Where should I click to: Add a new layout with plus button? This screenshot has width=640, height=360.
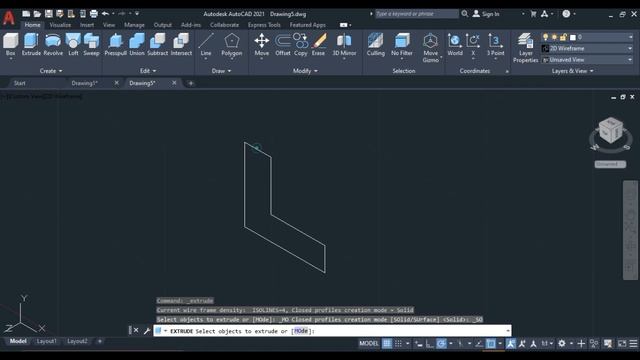(100, 341)
